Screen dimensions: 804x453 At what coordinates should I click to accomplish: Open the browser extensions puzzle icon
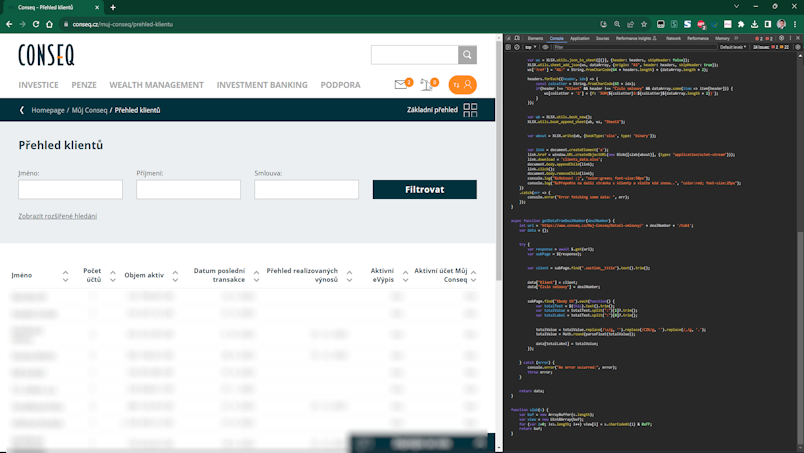tap(740, 23)
